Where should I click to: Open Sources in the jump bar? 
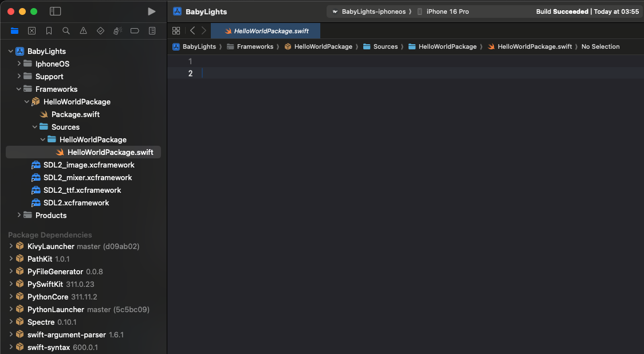(x=380, y=46)
